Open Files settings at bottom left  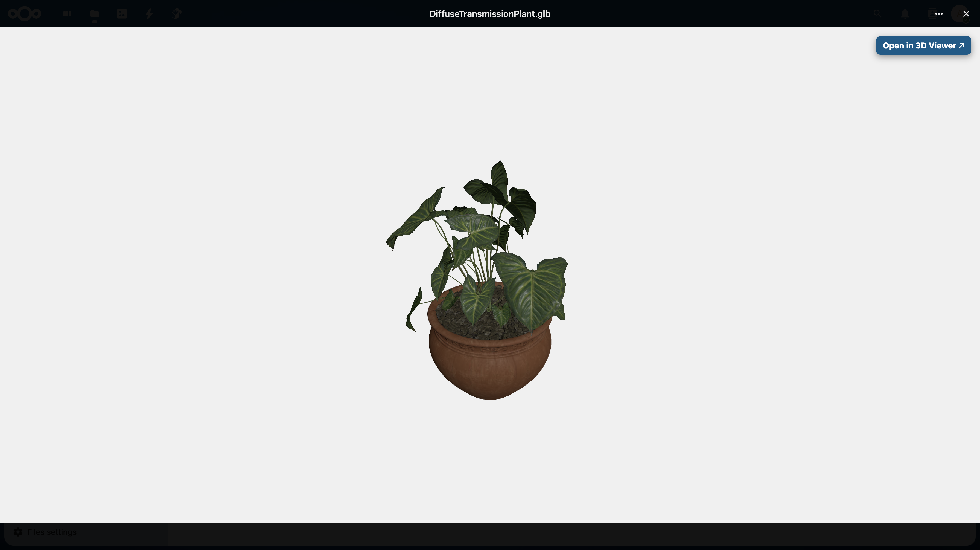click(x=52, y=532)
